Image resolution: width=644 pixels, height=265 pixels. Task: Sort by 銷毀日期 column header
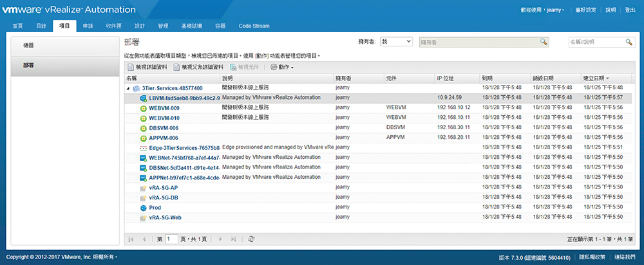[556, 78]
